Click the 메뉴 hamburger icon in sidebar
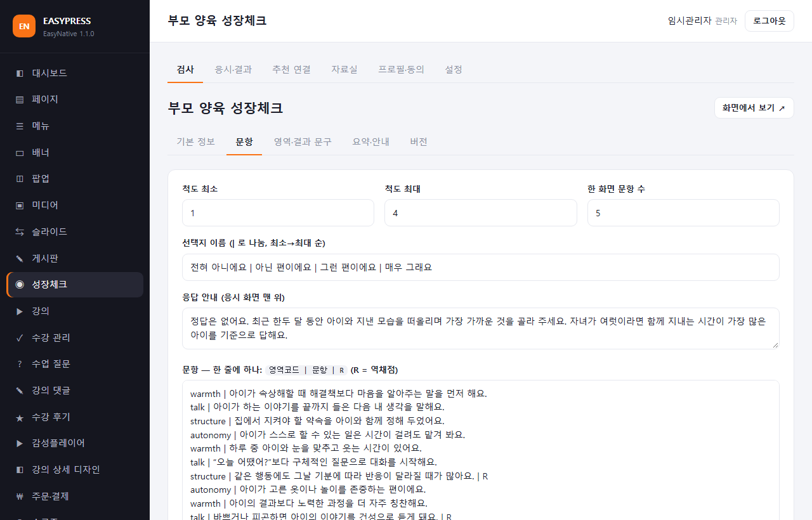The image size is (812, 520). 20,126
